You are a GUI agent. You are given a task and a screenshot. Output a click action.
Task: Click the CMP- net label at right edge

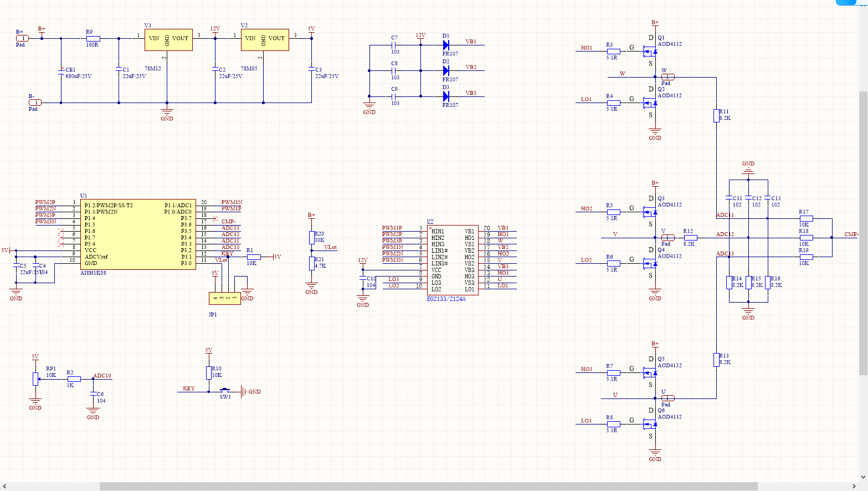click(x=851, y=234)
